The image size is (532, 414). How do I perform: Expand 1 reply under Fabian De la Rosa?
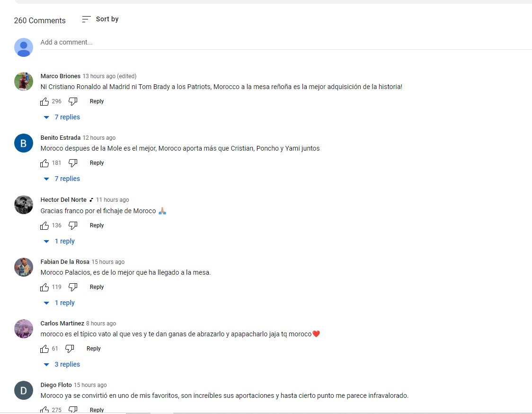(59, 303)
